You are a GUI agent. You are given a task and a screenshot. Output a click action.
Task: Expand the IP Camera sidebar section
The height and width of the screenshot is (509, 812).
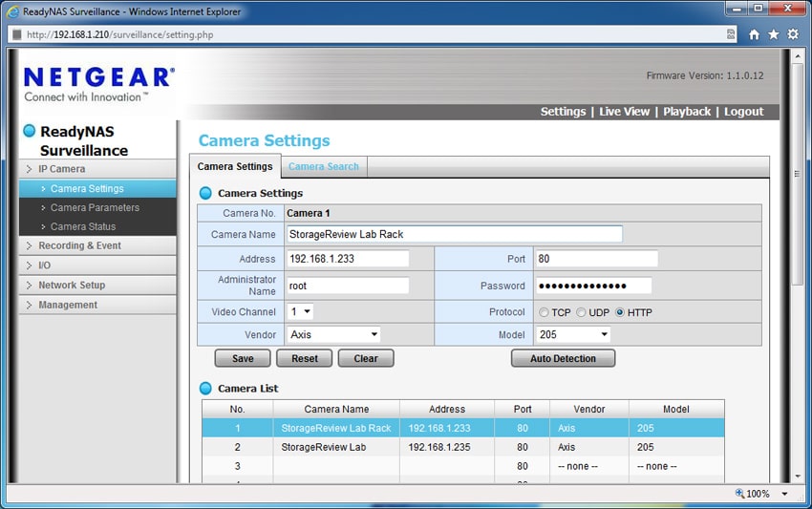(x=97, y=169)
